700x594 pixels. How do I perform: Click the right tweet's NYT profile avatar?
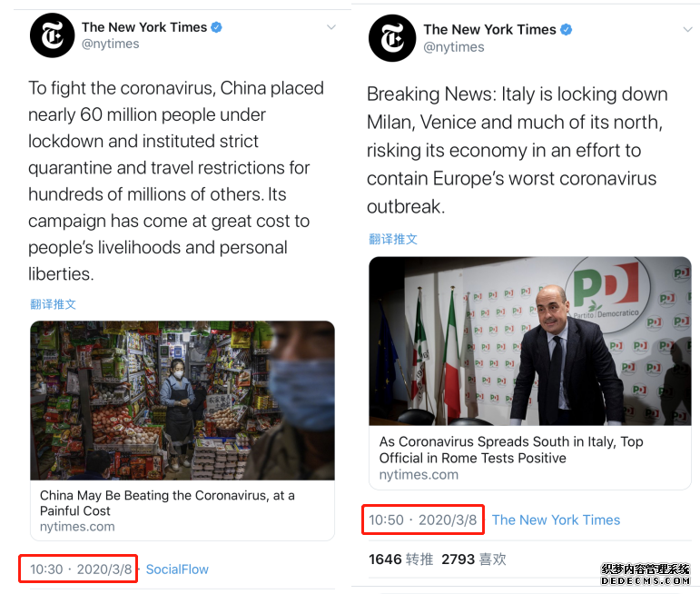click(392, 38)
